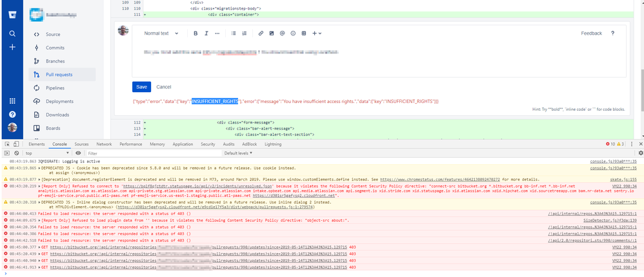Screen dimensions: 644x277
Task: Apply bold formatting in comment editor
Action: click(x=196, y=33)
